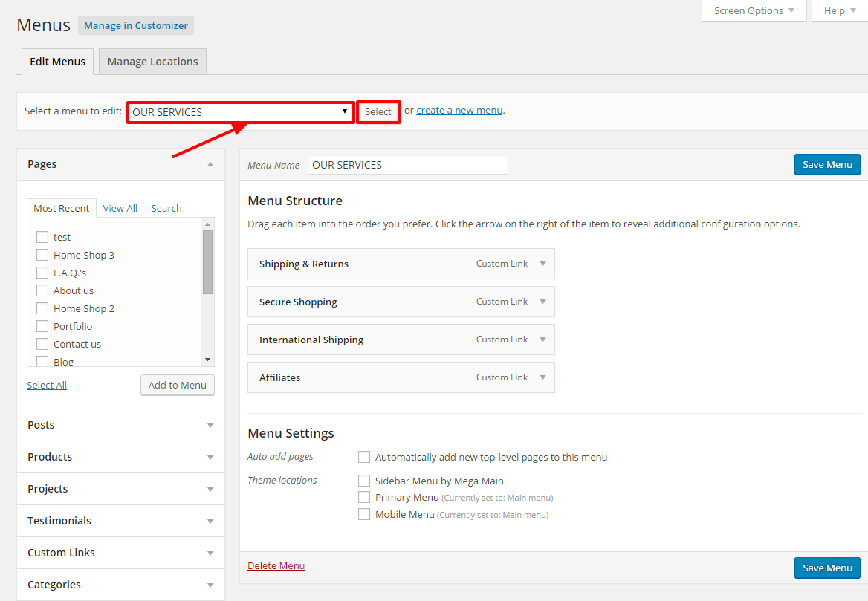
Task: Switch to View All pages tab
Action: pyautogui.click(x=120, y=208)
